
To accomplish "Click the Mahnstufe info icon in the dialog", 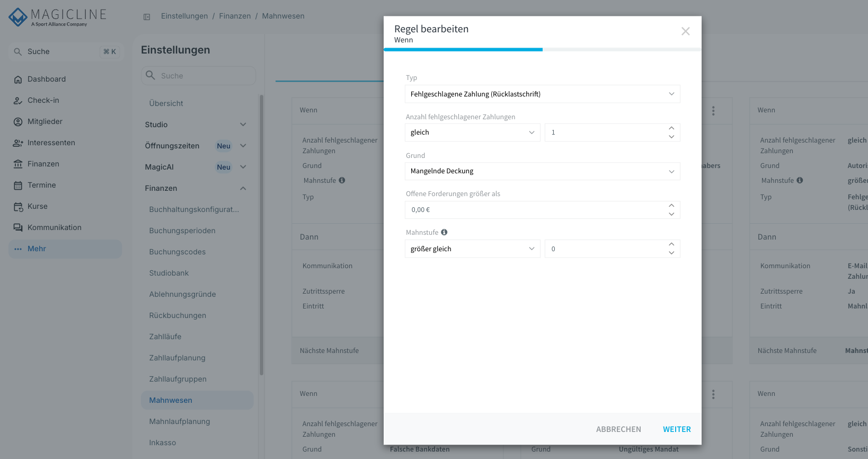I will pyautogui.click(x=444, y=232).
